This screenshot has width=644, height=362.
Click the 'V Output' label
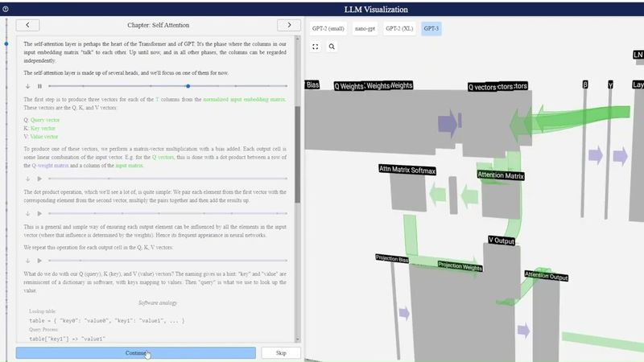(501, 241)
